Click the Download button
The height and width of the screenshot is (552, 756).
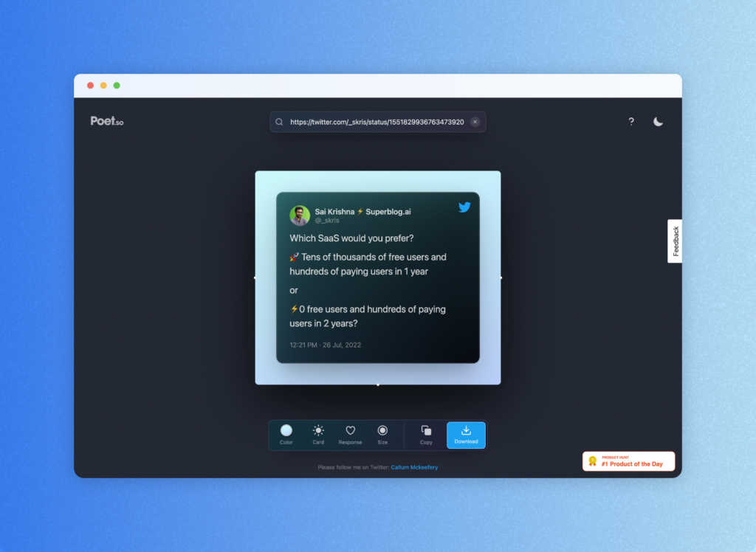pos(466,435)
